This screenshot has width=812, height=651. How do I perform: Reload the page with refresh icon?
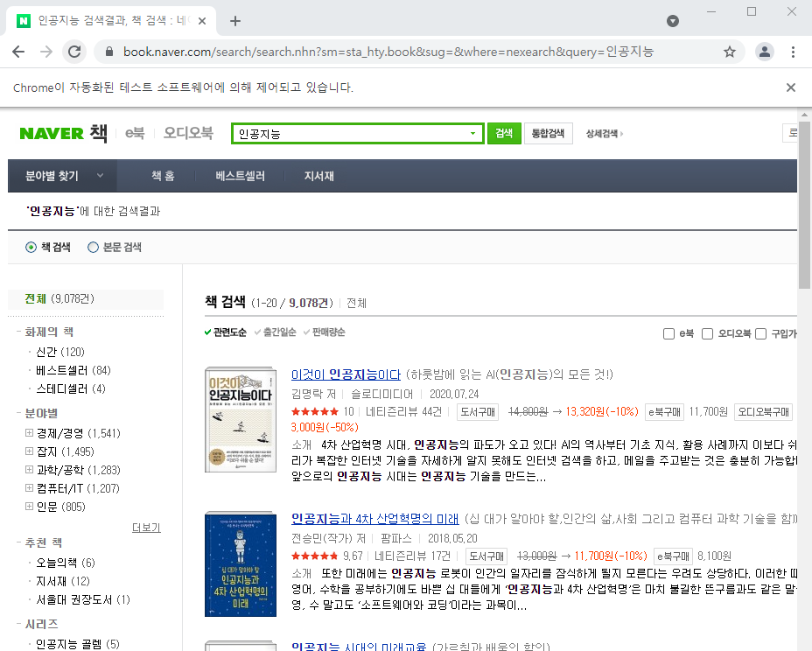74,52
